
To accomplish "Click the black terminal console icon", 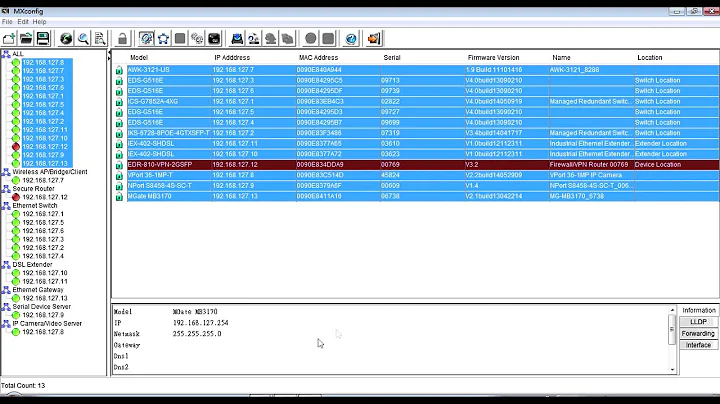I will click(214, 39).
